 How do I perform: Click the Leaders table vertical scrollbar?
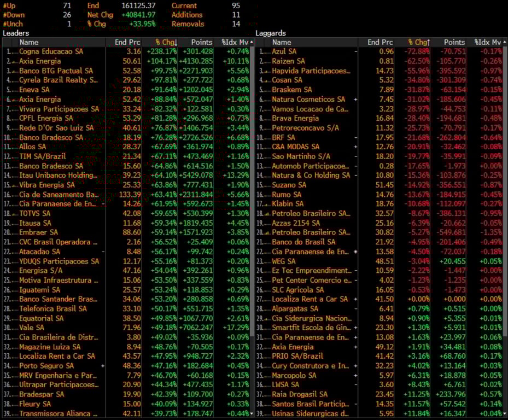click(x=253, y=219)
